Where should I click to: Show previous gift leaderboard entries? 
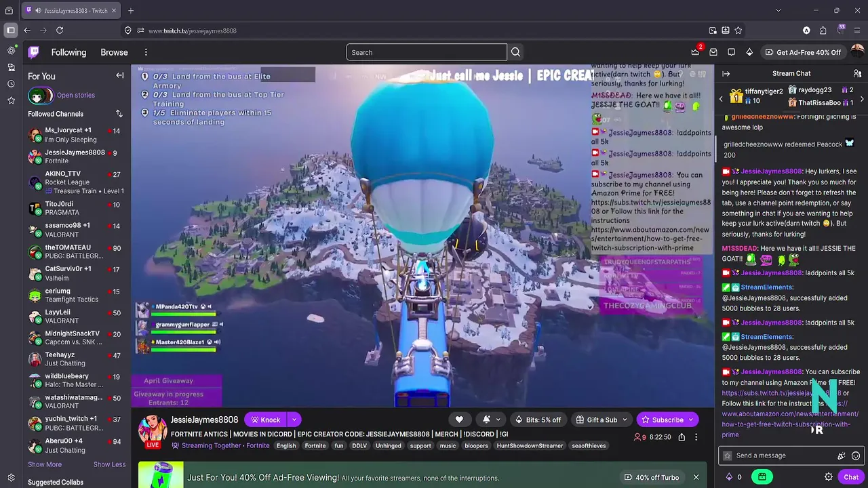pyautogui.click(x=721, y=99)
